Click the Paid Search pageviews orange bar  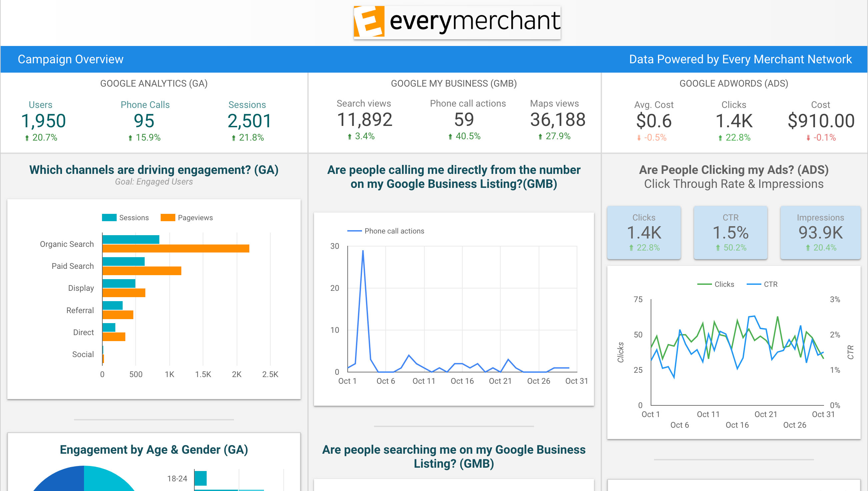pos(142,271)
